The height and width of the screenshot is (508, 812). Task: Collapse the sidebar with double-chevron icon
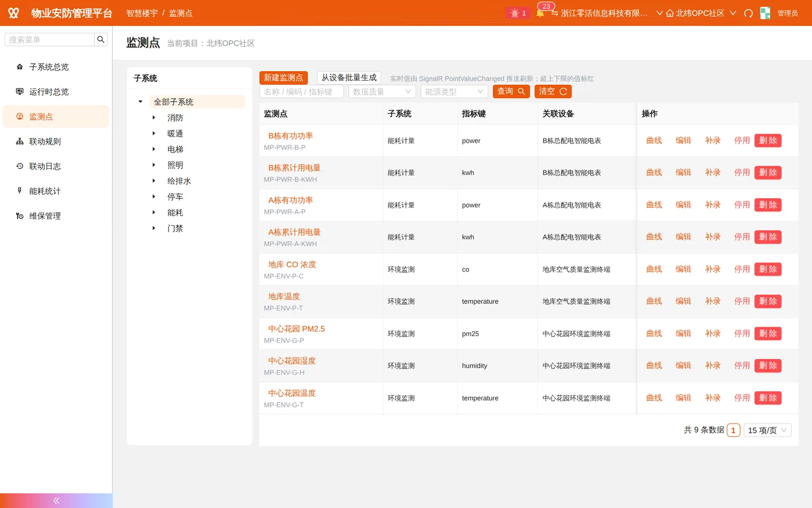56,501
